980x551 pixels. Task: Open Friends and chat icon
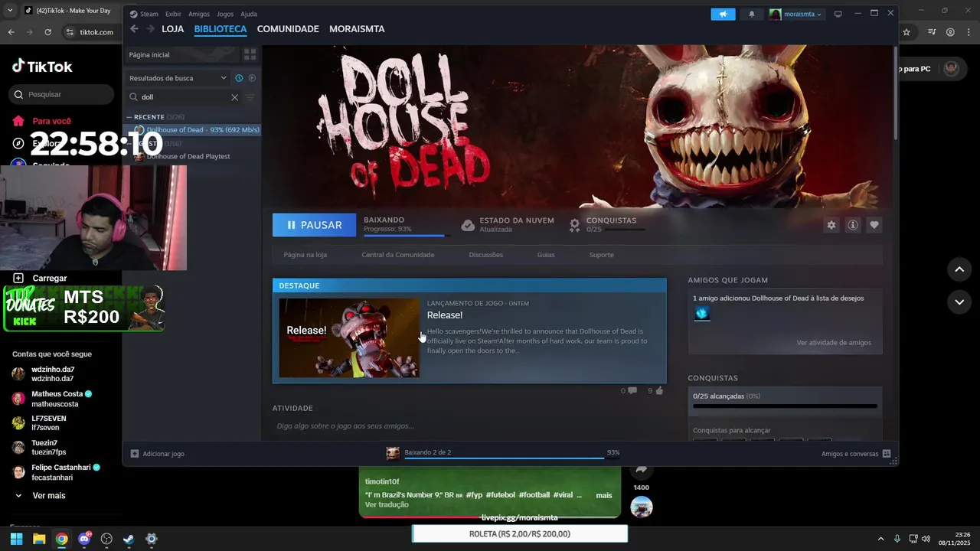887,454
